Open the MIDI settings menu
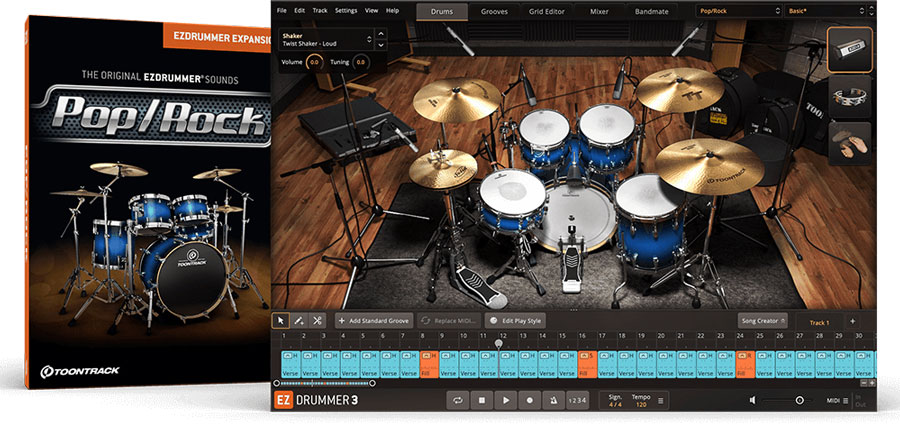 (x=845, y=400)
